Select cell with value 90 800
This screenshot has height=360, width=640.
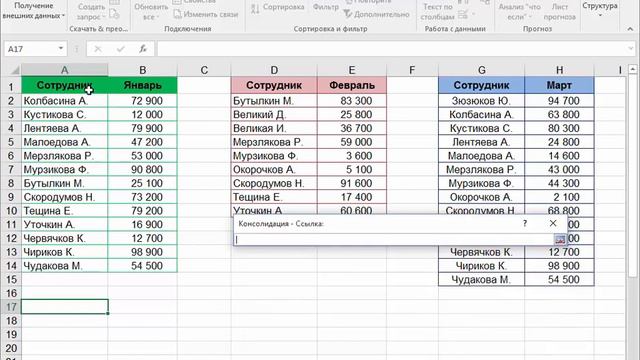click(142, 169)
